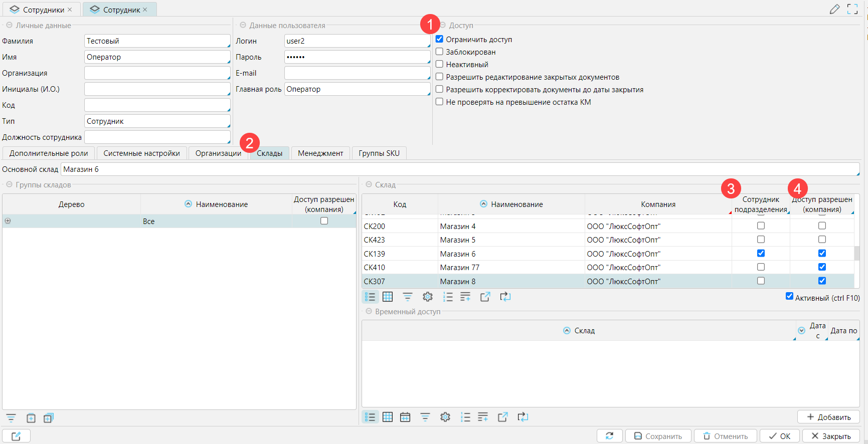Collapse the Личные данные section
Screen dimensions: 868x444
coord(9,25)
